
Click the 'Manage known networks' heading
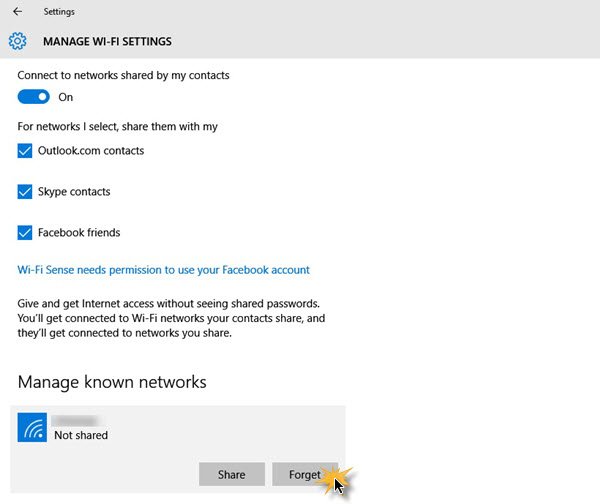coord(112,382)
